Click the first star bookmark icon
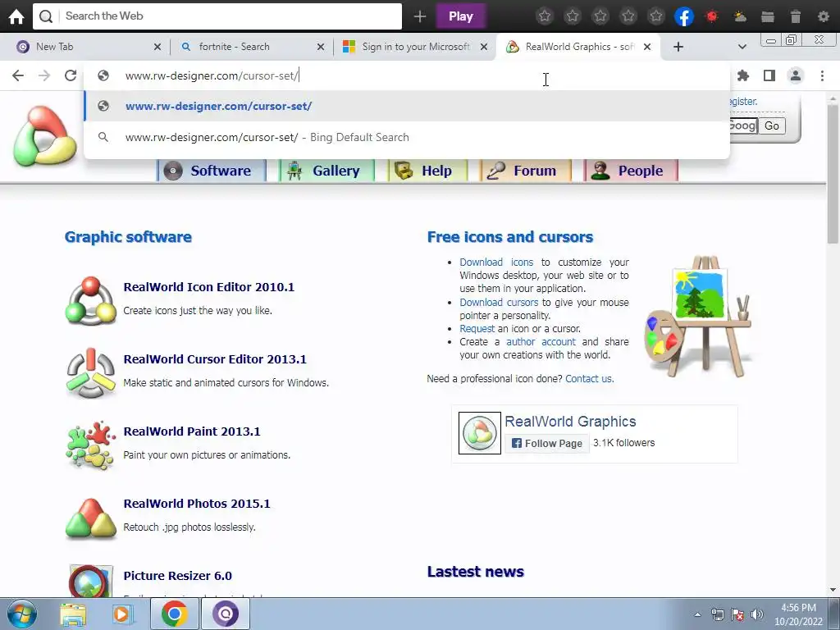This screenshot has width=840, height=630. click(545, 16)
